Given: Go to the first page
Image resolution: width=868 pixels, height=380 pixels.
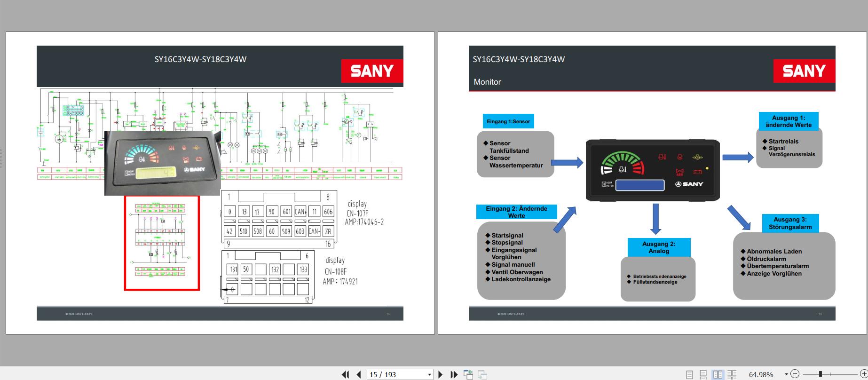Looking at the screenshot, I should [345, 374].
